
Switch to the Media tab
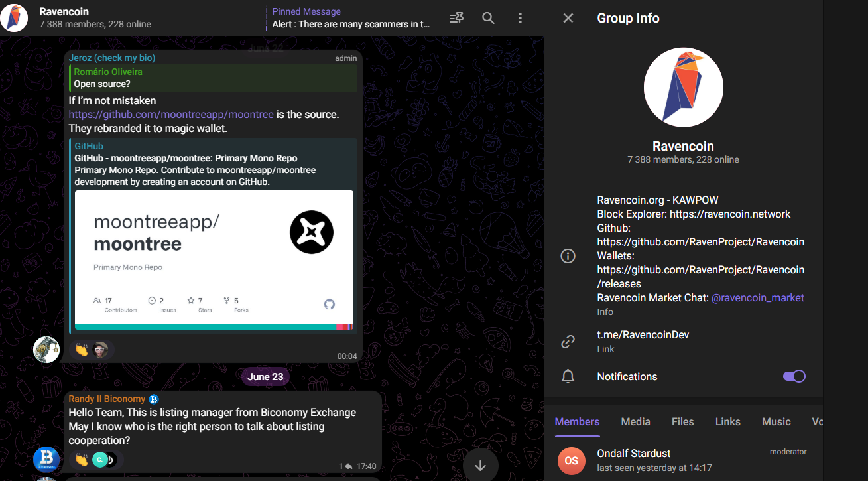click(x=636, y=421)
